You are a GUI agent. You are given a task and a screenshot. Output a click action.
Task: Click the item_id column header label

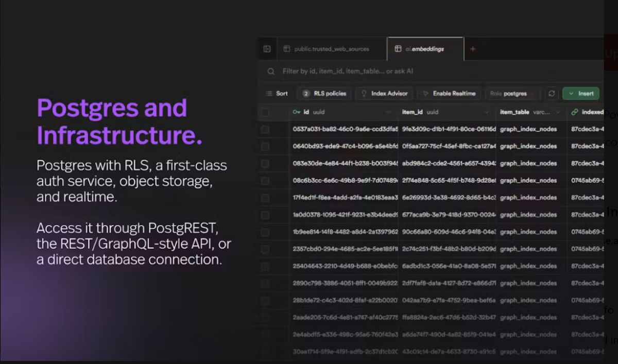(x=413, y=112)
